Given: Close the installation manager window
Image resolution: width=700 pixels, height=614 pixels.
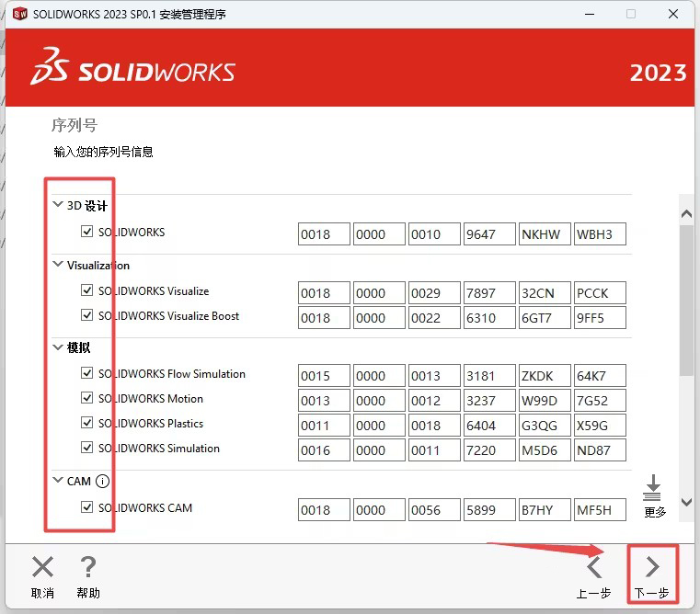Looking at the screenshot, I should point(673,15).
